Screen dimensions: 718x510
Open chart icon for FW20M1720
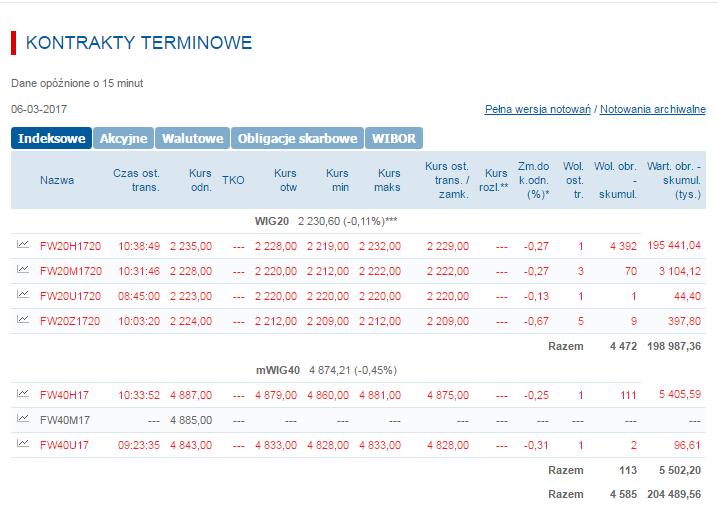click(23, 270)
